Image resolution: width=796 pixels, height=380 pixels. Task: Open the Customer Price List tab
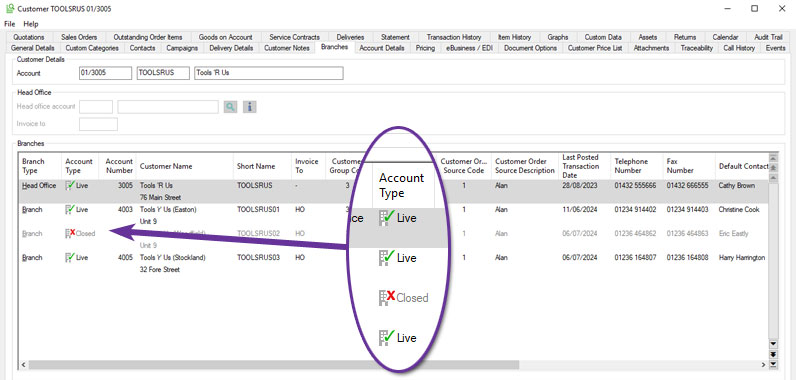[x=594, y=48]
